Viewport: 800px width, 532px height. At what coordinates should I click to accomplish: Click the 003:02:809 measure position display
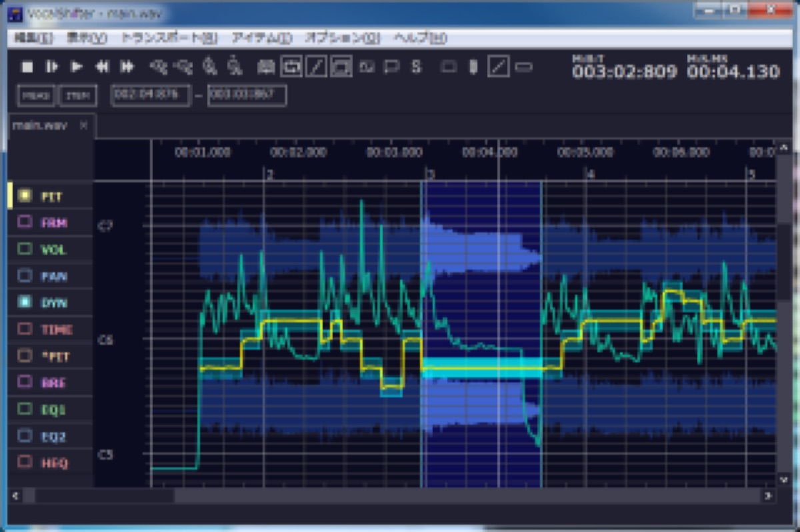pyautogui.click(x=625, y=71)
